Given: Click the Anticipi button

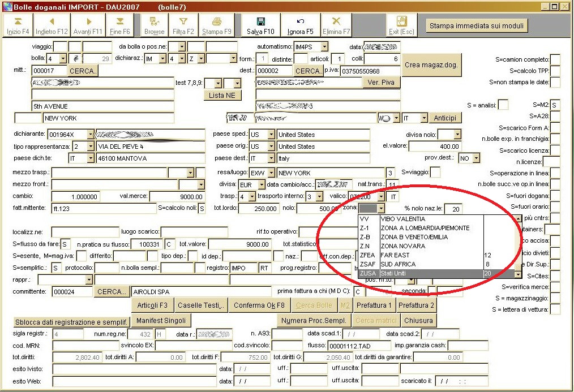Looking at the screenshot, I should point(445,118).
